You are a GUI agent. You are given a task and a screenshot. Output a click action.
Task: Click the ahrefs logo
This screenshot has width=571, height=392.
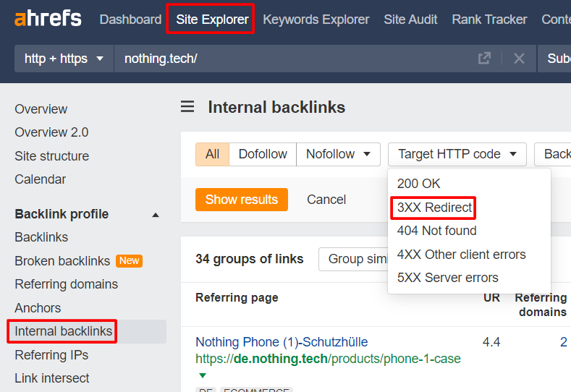point(48,19)
